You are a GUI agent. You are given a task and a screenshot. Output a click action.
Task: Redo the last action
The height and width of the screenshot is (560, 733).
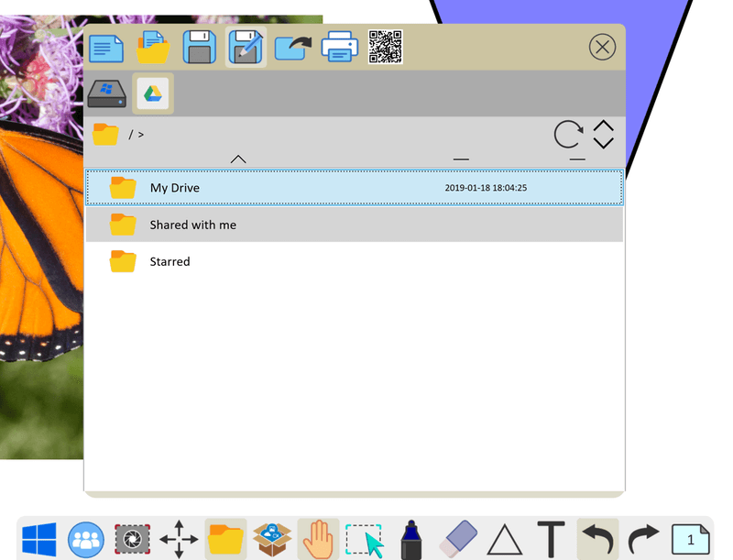pos(644,540)
